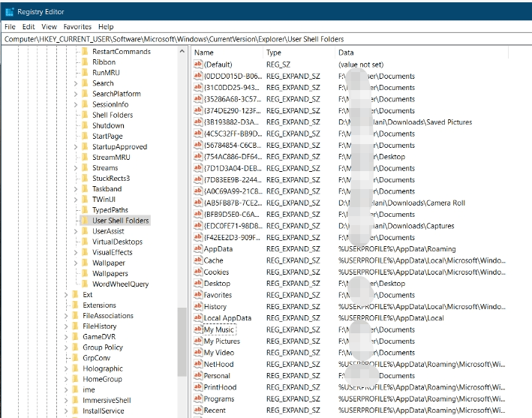
Task: Select the My Music value name
Action: [219, 329]
